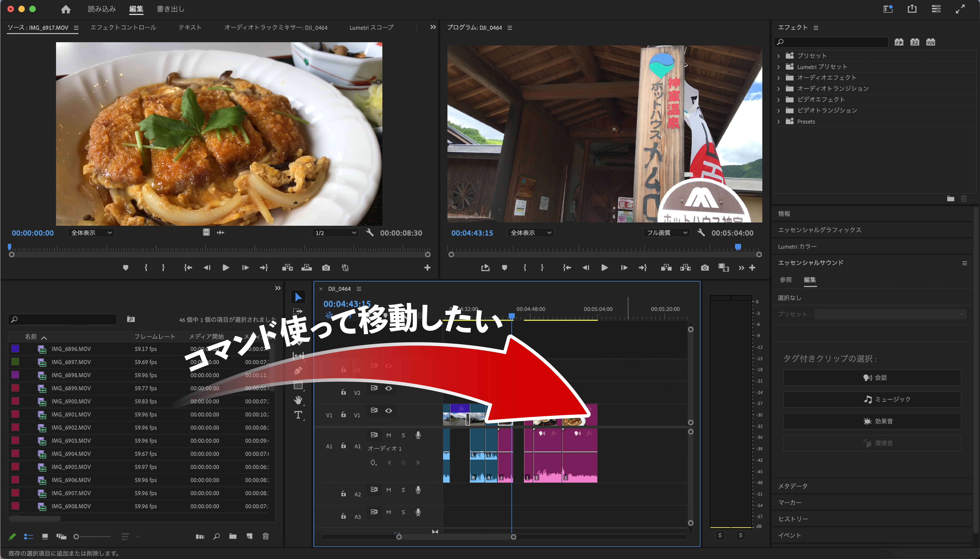Expand the ビデオエフェクト folder

point(779,99)
